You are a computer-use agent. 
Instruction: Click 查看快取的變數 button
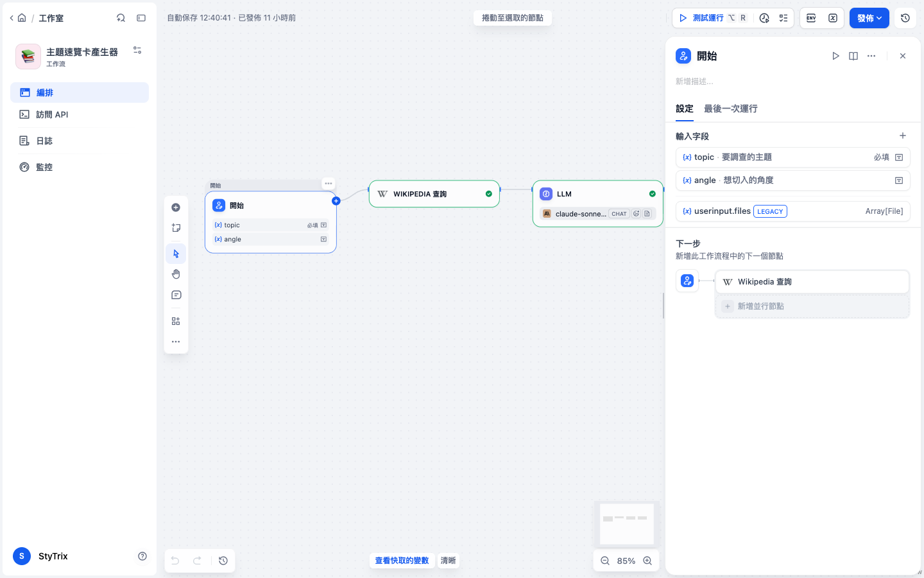(402, 561)
